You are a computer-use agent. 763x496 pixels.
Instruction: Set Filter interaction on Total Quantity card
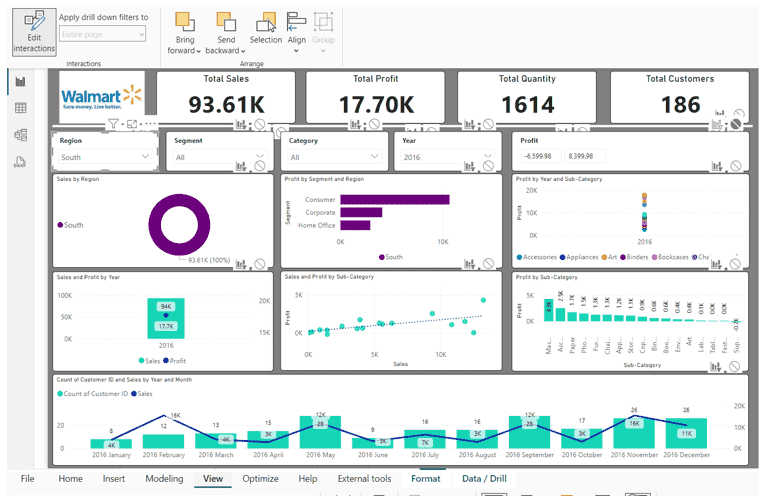(470, 125)
